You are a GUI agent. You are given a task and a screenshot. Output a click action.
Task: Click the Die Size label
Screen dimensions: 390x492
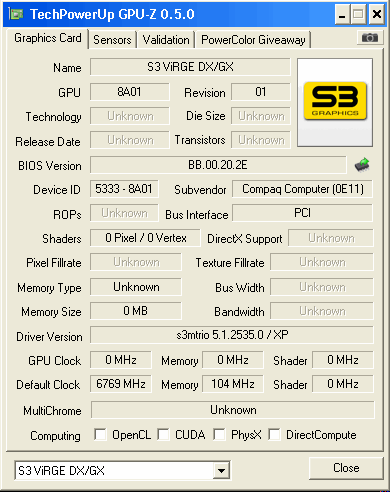coord(206,116)
